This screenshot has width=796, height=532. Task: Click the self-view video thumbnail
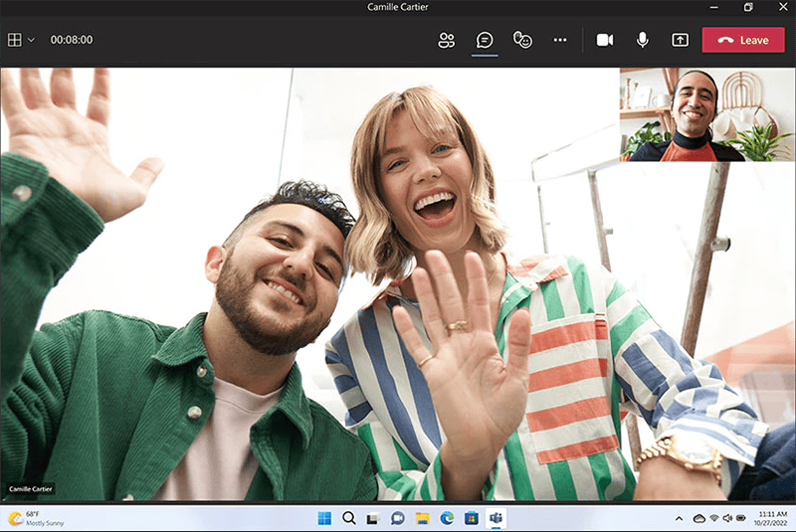click(706, 114)
